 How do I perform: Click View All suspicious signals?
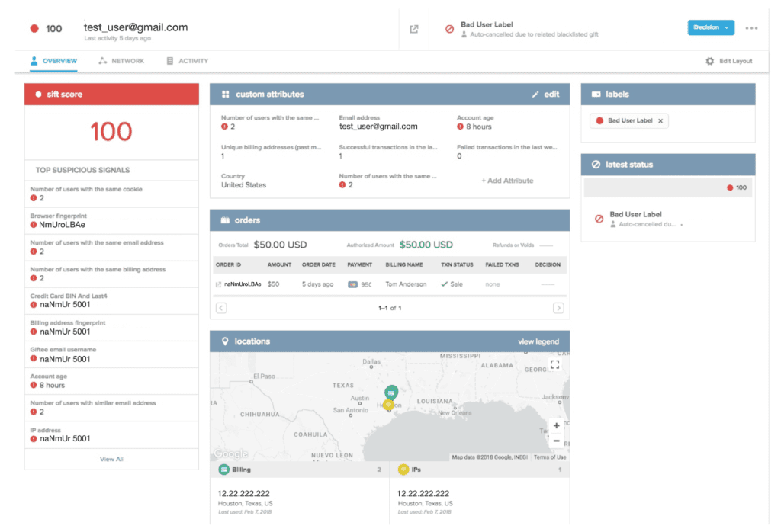[111, 460]
